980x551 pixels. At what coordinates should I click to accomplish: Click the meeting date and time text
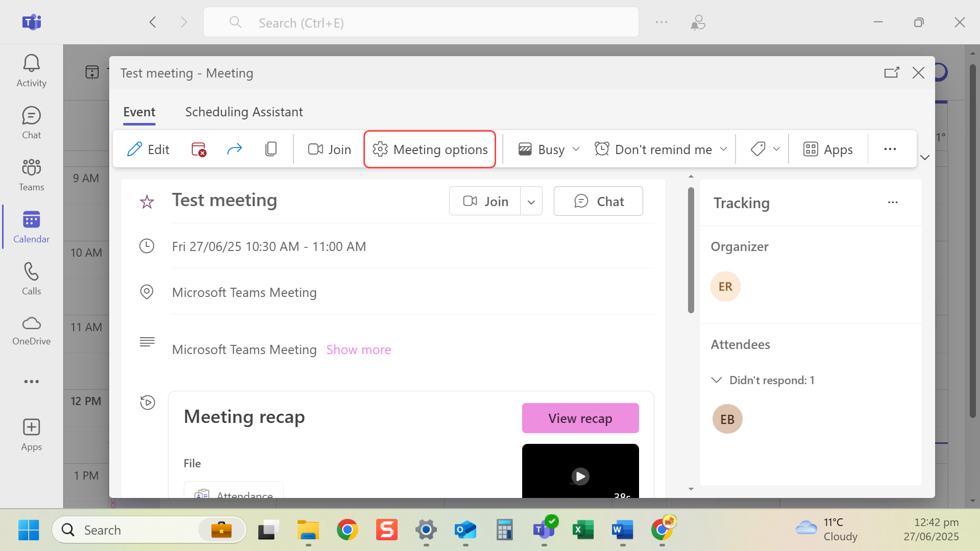pos(269,246)
